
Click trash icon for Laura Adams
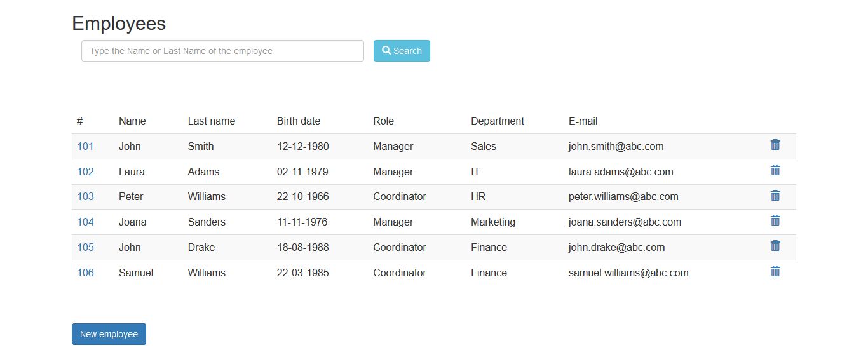(775, 170)
